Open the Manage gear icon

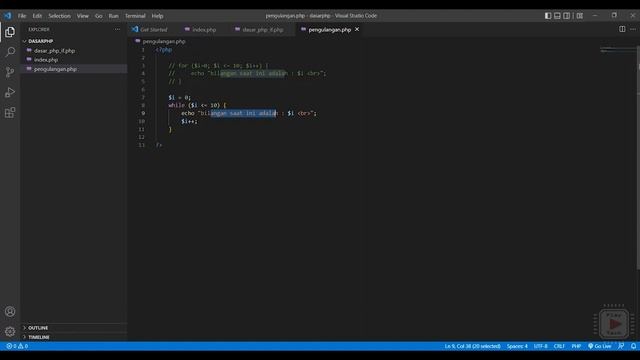click(10, 331)
